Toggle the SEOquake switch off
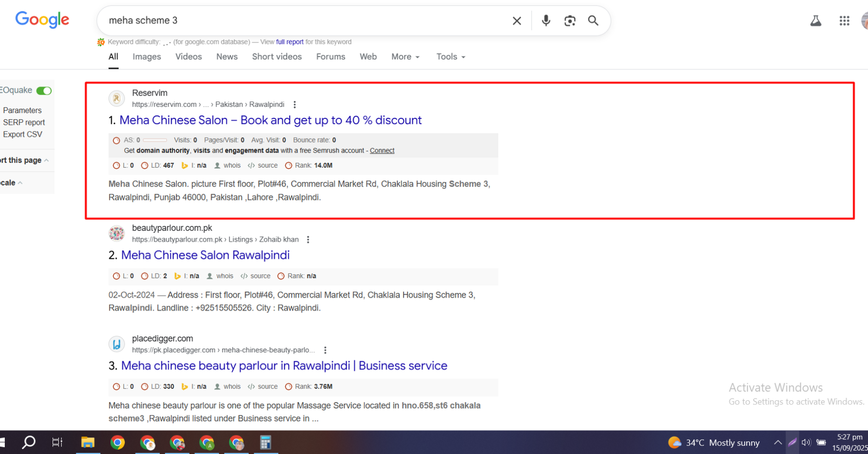868x454 pixels. tap(44, 91)
